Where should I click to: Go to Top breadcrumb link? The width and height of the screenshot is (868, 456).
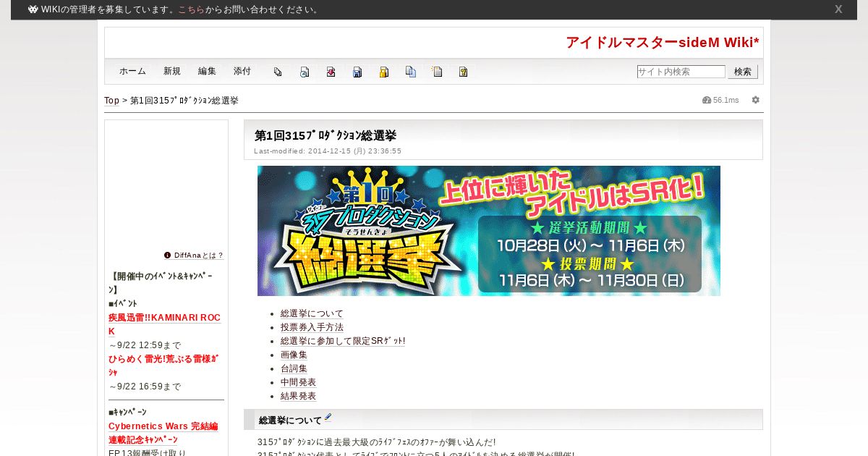pyautogui.click(x=111, y=101)
